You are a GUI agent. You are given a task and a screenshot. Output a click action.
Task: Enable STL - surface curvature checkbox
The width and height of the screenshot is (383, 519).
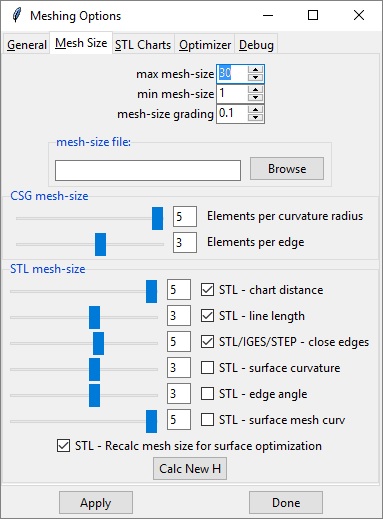click(207, 368)
